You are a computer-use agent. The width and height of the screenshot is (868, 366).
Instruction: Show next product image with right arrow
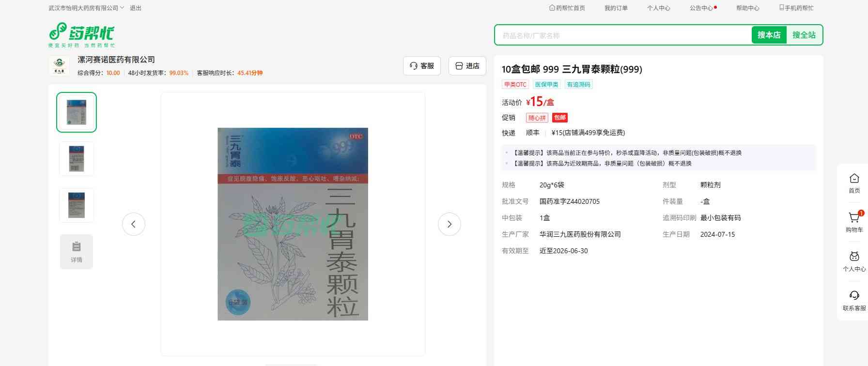(x=449, y=224)
